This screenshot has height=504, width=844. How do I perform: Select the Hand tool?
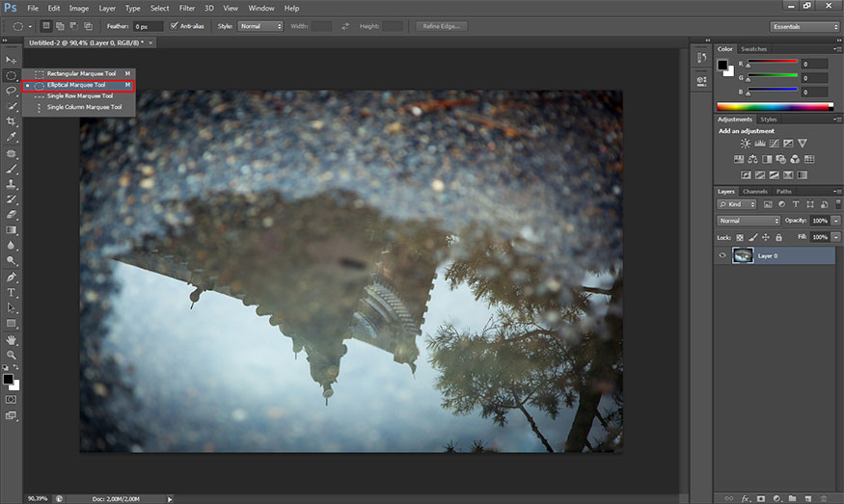pyautogui.click(x=12, y=339)
